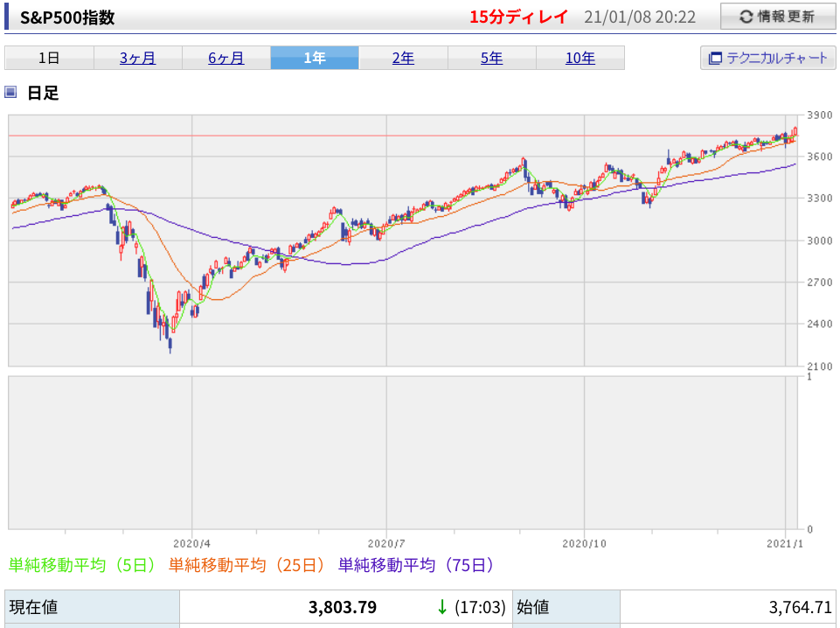840x628 pixels.
Task: Click the 日足 chart label
Action: (x=43, y=93)
